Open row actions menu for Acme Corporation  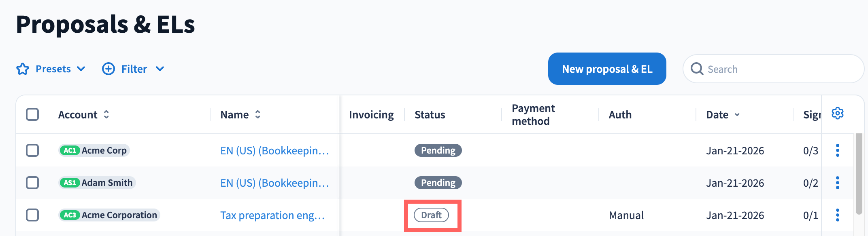coord(837,215)
